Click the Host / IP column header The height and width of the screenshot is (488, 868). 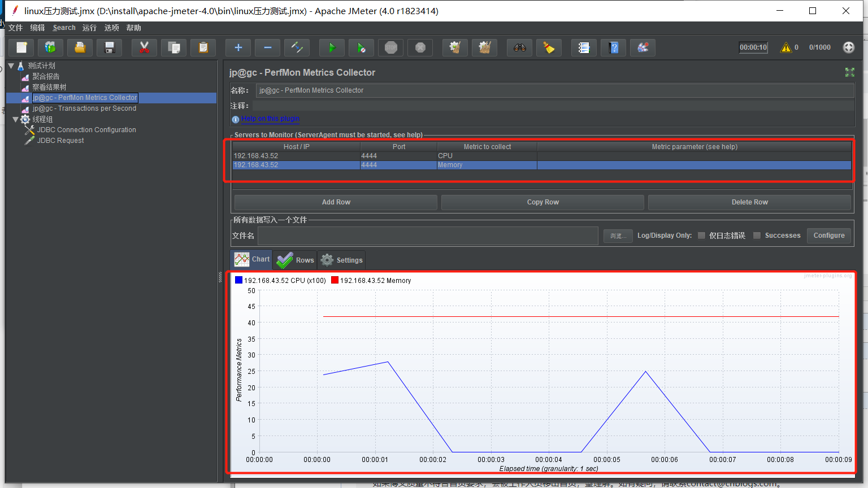[x=297, y=147]
